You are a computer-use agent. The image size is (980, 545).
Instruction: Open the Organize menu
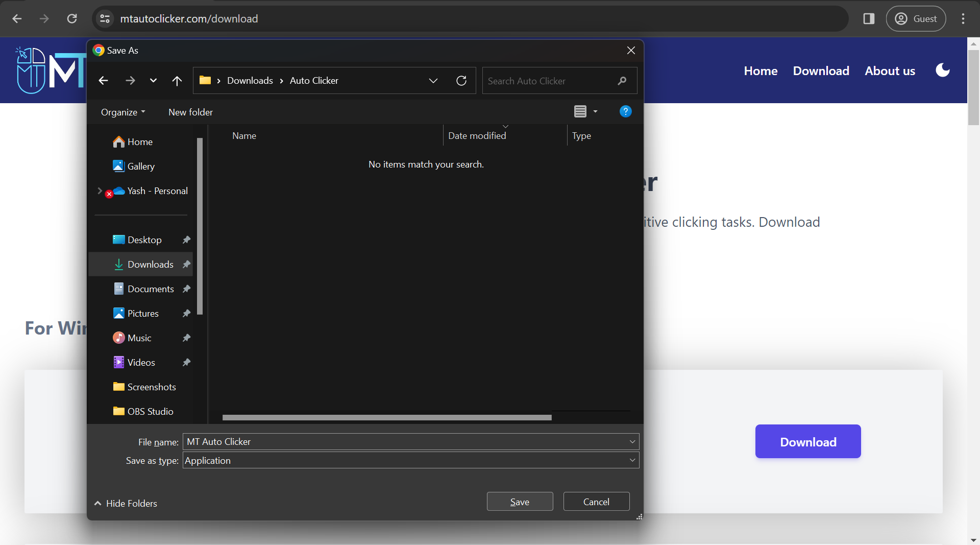(x=123, y=112)
